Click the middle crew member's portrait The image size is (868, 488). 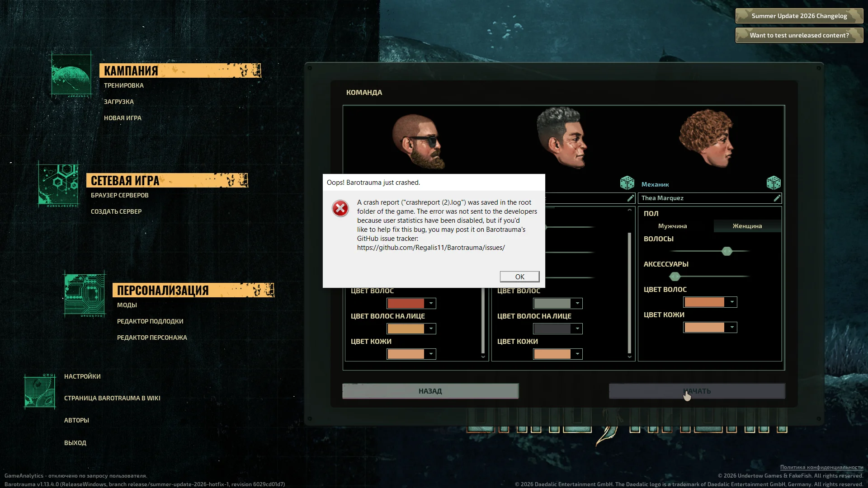(562, 137)
